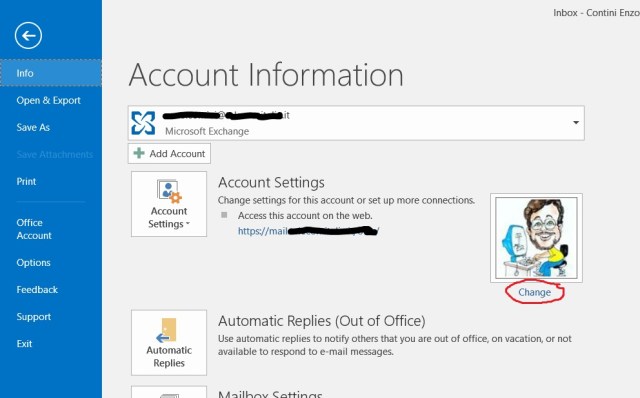Open the Support page
This screenshot has width=640, height=398.
tap(33, 317)
